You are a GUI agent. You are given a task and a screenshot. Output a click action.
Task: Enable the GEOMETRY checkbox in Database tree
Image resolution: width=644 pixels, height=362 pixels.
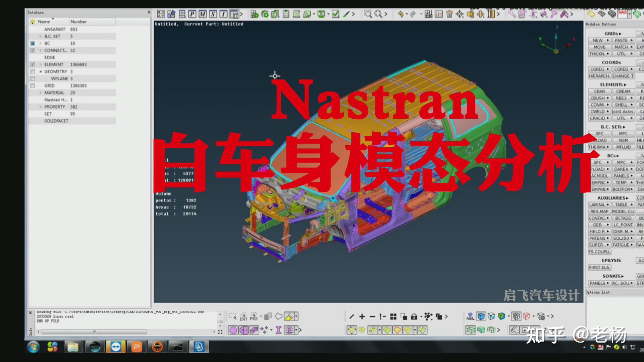33,71
